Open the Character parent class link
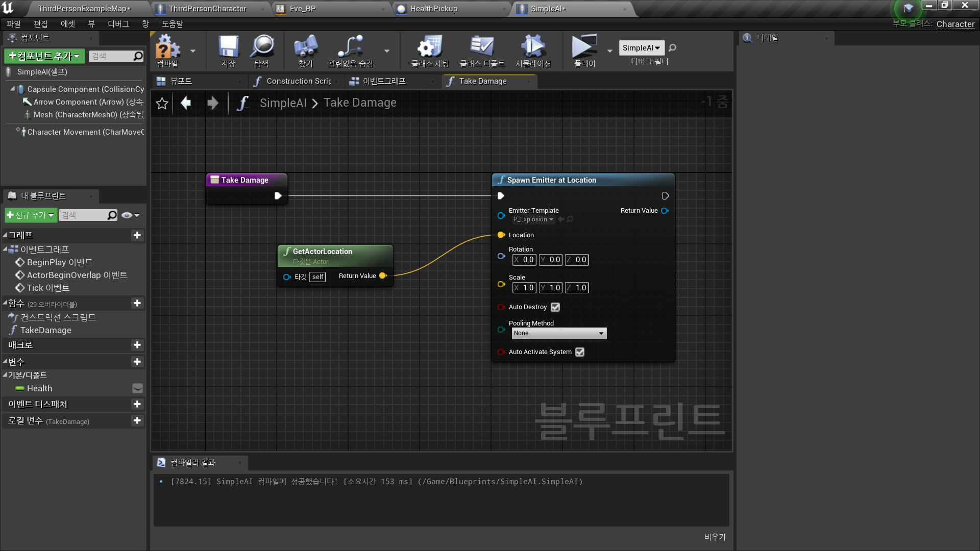980x551 pixels. (x=955, y=24)
